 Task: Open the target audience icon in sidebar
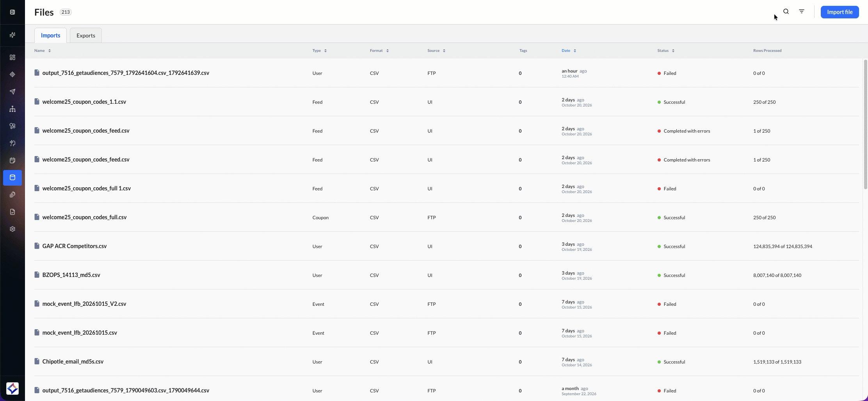12,75
